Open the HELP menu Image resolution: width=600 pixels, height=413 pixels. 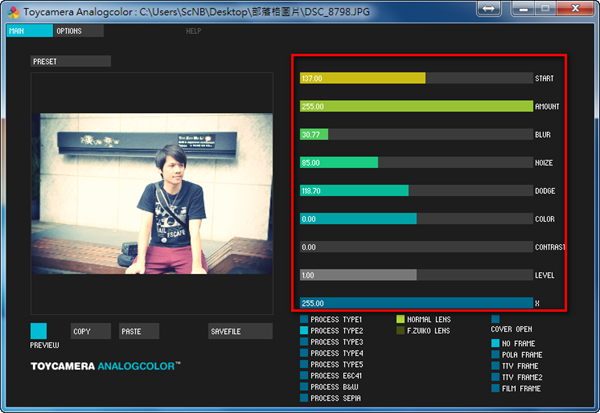point(193,31)
